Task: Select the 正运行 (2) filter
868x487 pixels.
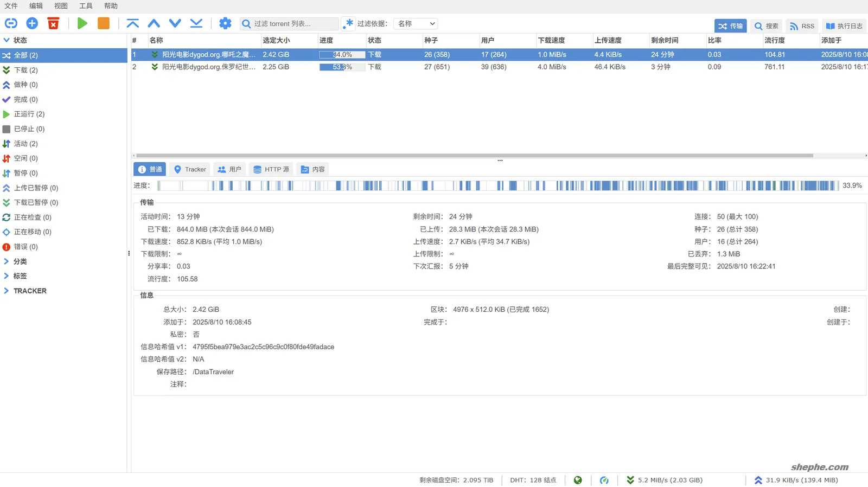Action: click(x=63, y=114)
